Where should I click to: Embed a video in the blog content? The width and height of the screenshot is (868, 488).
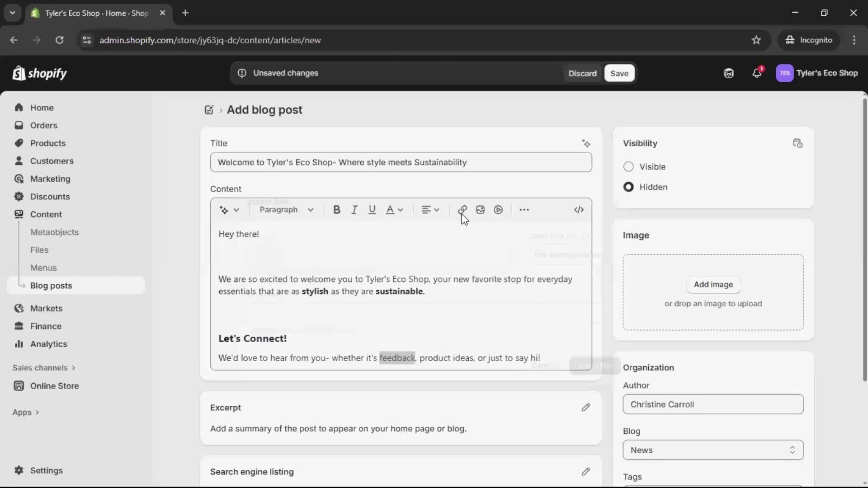pos(498,209)
